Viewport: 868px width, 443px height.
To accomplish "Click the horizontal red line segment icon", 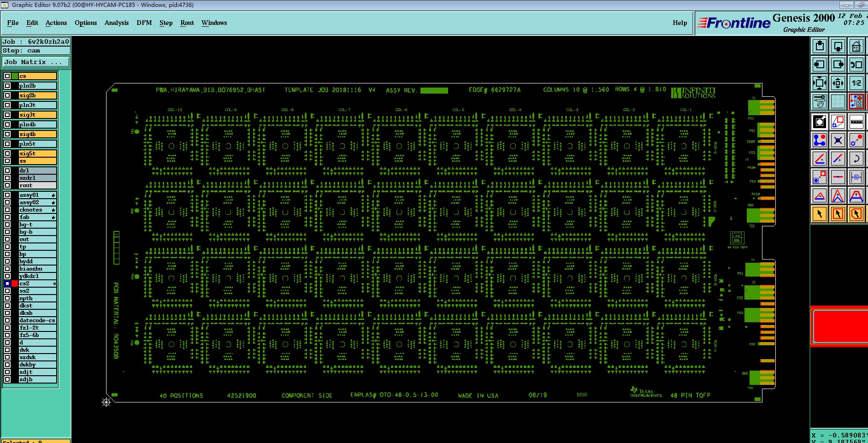I will (x=838, y=177).
